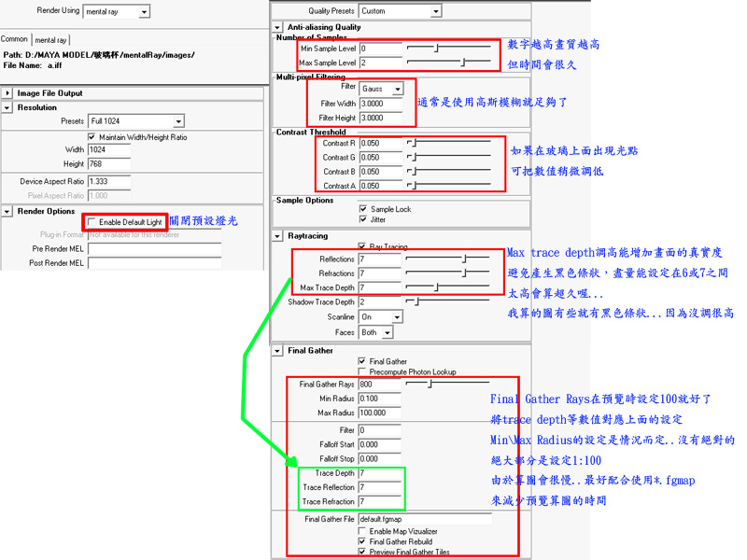Open the Faces Both dropdown
The image size is (747, 560).
[375, 332]
